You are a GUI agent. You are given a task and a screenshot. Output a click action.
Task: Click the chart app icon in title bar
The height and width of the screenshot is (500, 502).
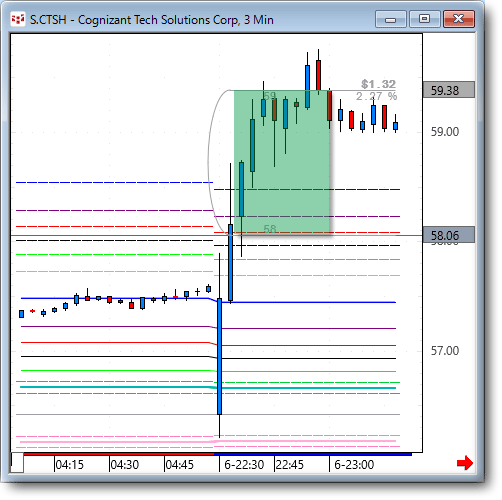[18, 19]
